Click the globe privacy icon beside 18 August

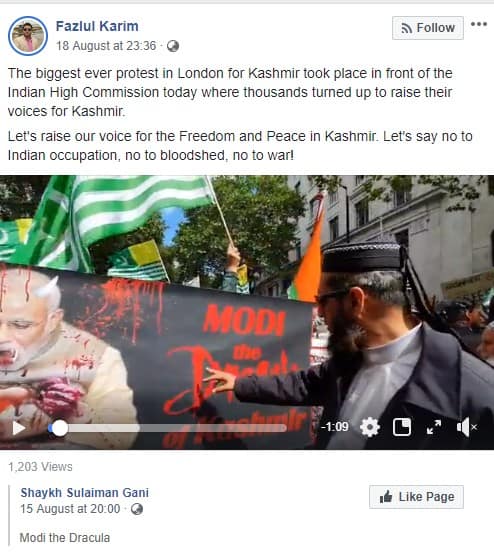[x=173, y=46]
